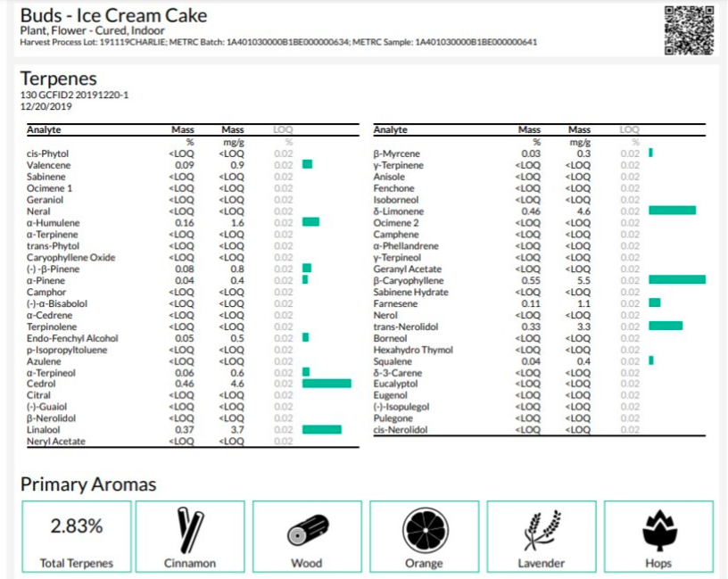Click the Analyte header in left table
This screenshot has width=728, height=579.
[44, 130]
